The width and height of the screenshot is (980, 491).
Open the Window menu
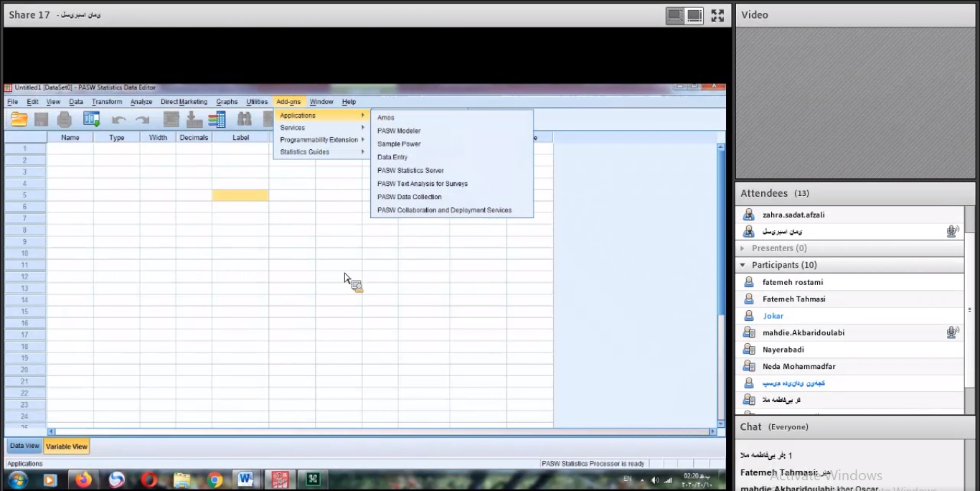click(x=321, y=102)
